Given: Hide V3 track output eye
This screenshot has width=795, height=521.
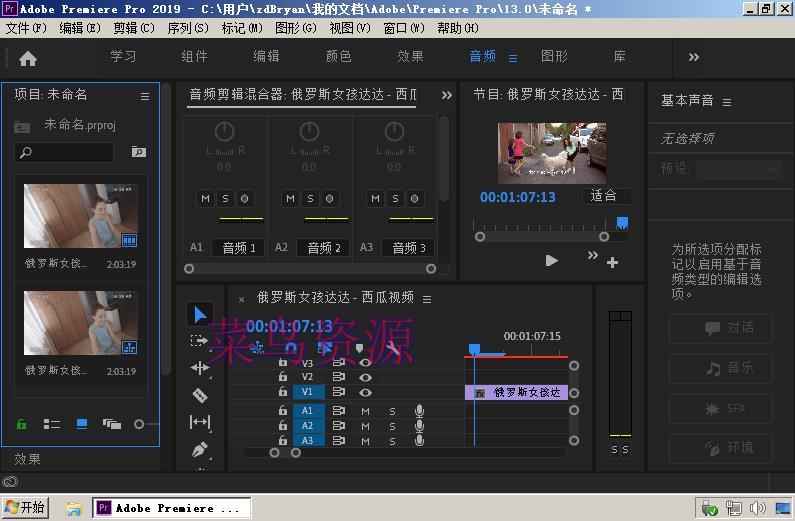Looking at the screenshot, I should 365,362.
